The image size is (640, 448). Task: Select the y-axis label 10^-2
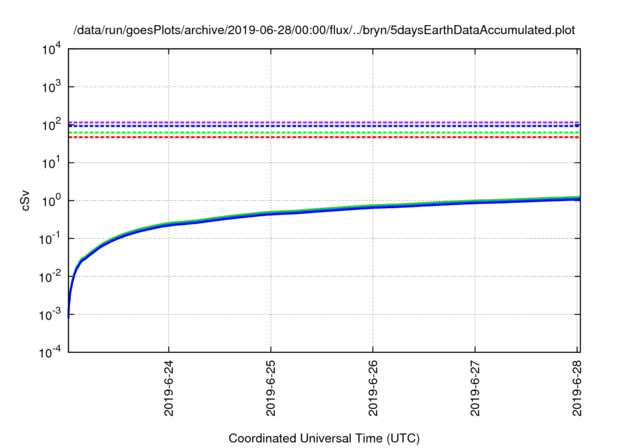[x=51, y=277]
